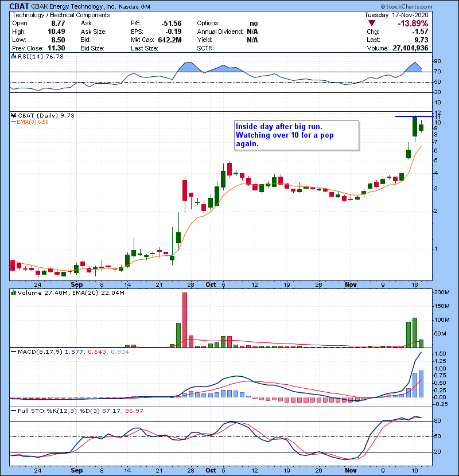Screen dimensions: 459x476
Task: Click the Last Size label
Action: pyautogui.click(x=144, y=48)
